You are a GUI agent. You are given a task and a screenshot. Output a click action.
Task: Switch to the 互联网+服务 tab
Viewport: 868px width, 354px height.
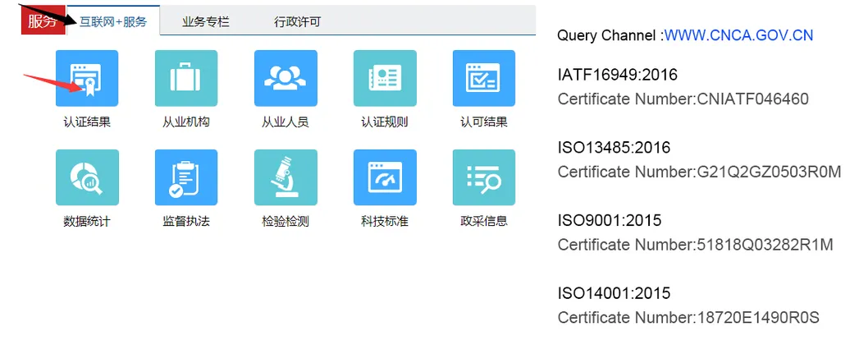(113, 22)
